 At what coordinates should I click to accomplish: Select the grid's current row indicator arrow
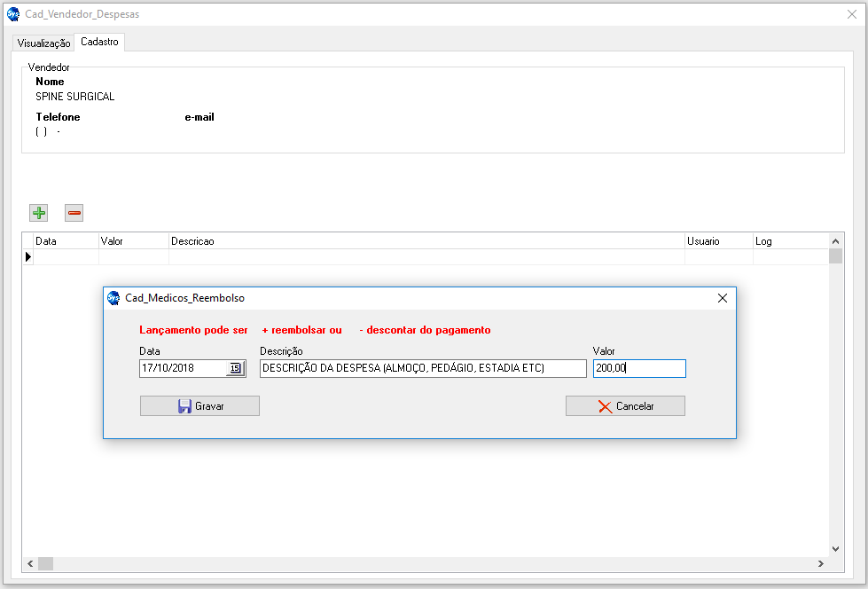tap(27, 257)
